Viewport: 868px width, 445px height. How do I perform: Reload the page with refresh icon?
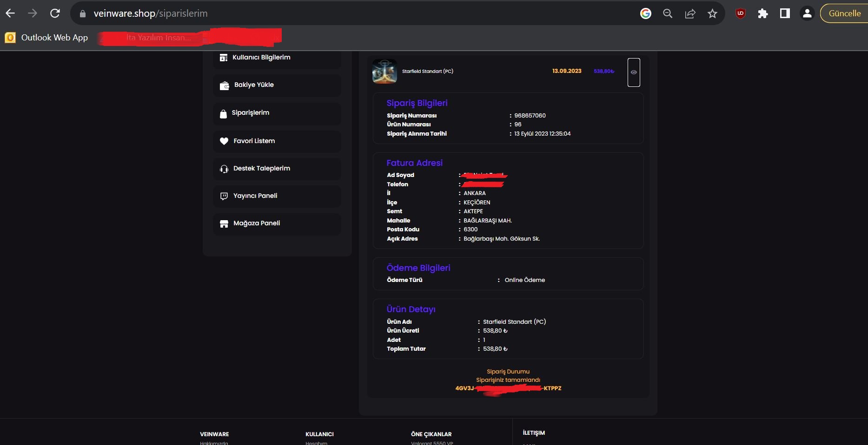(55, 13)
